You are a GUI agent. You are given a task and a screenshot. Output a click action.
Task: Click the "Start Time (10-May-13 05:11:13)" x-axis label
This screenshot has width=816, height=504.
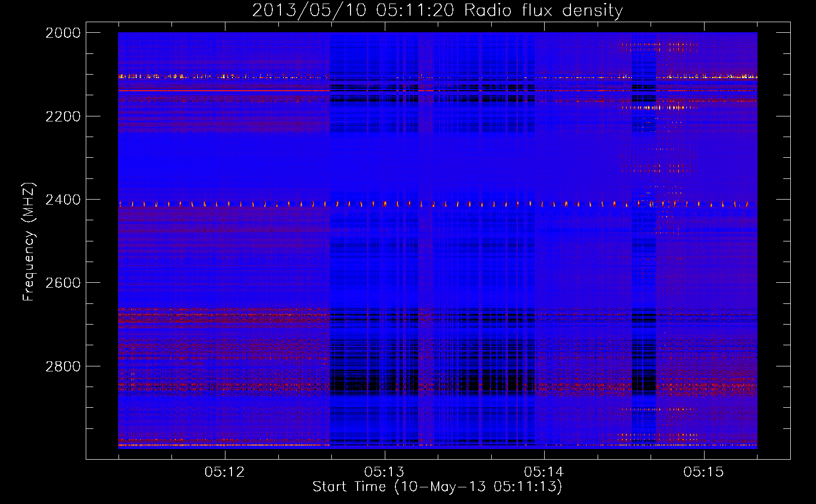point(437,487)
